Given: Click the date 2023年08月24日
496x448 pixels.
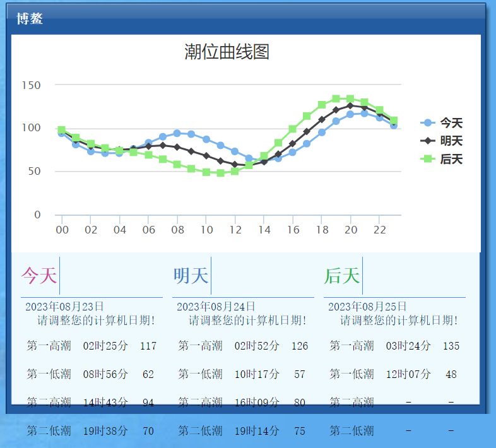Looking at the screenshot, I should click(216, 306).
